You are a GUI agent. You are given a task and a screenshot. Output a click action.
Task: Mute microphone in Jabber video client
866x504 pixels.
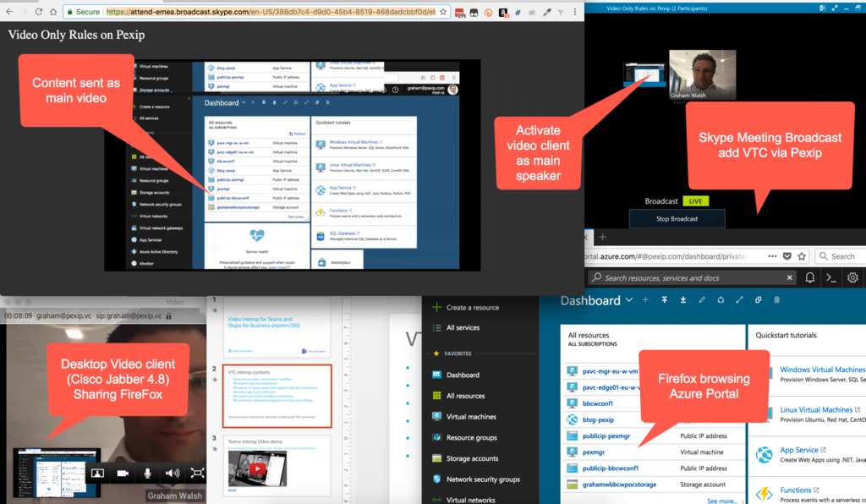[x=147, y=473]
